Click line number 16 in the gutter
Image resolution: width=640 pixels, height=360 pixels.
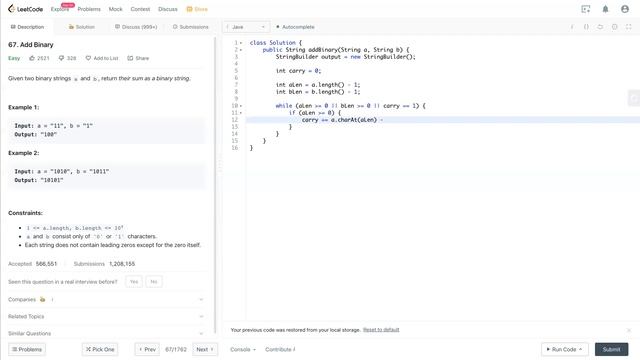(x=235, y=148)
